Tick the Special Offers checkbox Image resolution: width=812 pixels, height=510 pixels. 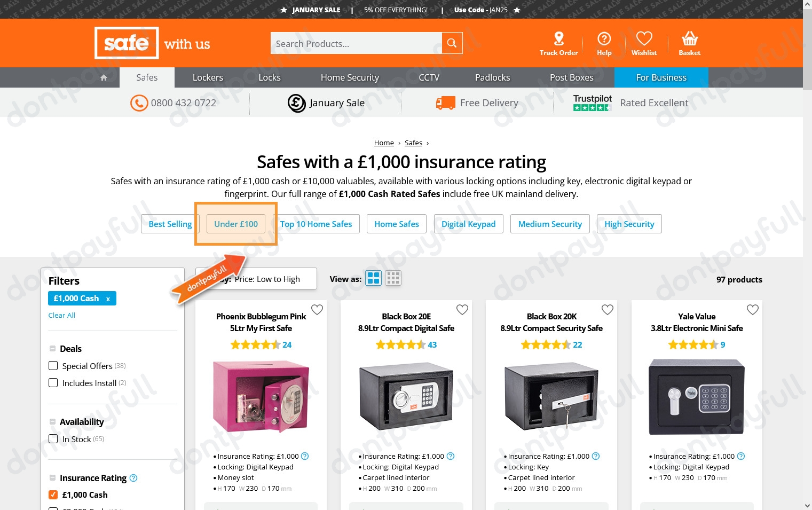[53, 366]
